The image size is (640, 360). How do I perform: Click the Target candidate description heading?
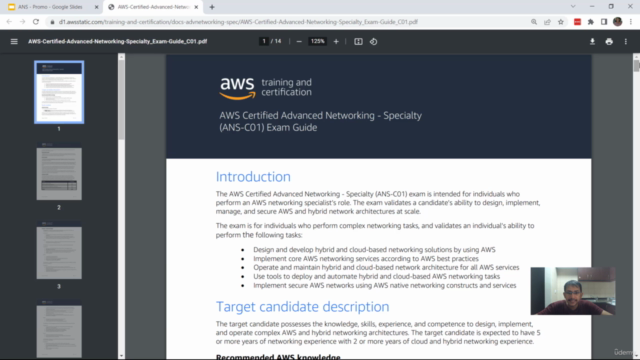[x=302, y=307]
